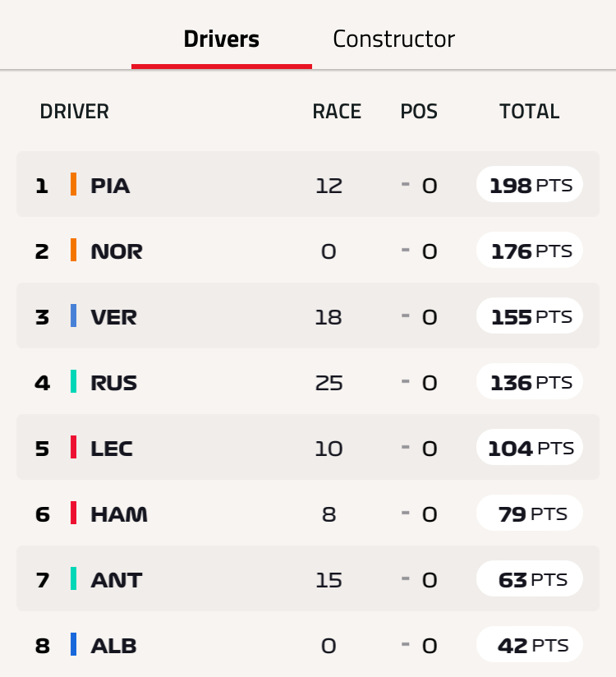Click the blue team stripe beside VER
The height and width of the screenshot is (677, 616).
[x=73, y=315]
